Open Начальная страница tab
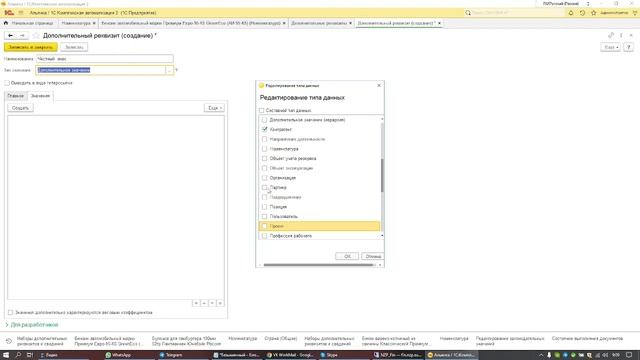The height and width of the screenshot is (360, 640). coord(32,23)
